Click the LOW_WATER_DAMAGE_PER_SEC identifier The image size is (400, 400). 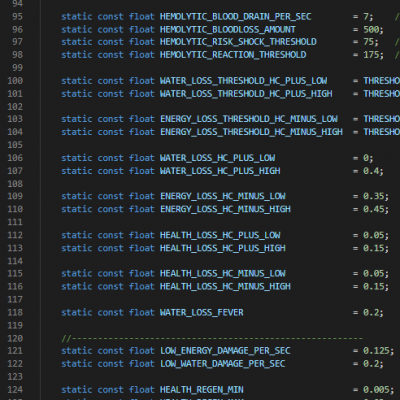[223, 364]
